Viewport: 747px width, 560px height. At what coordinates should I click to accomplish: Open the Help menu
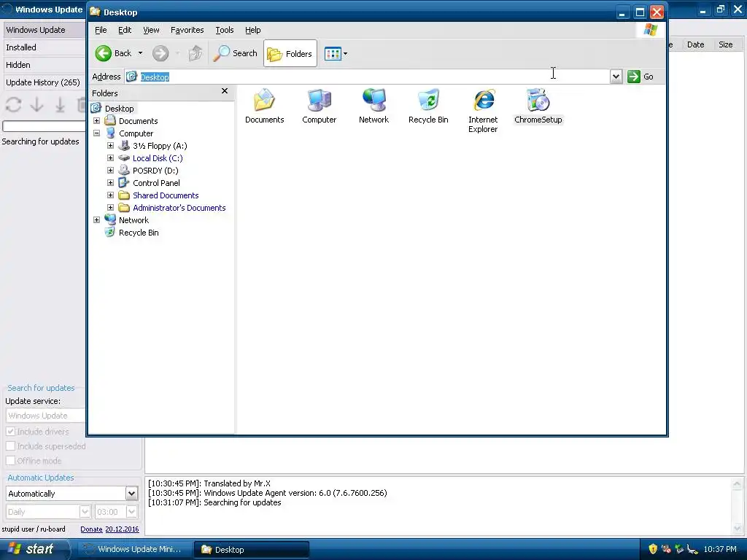[x=253, y=30]
